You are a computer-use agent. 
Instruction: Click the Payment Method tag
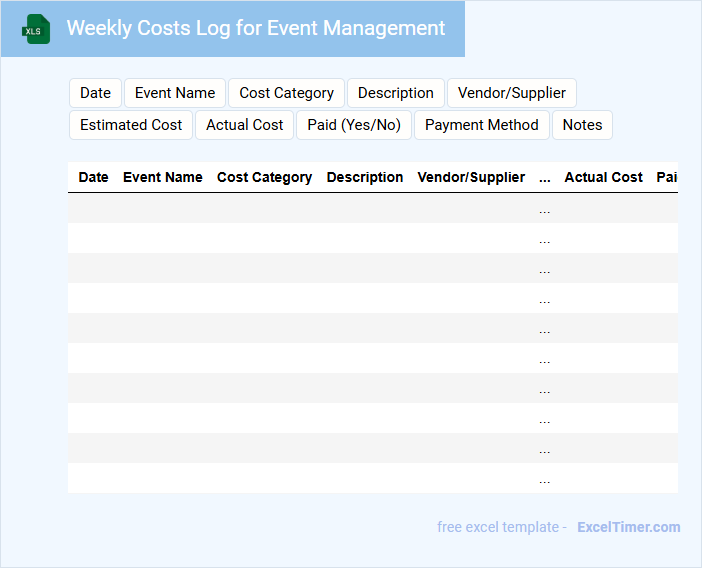(x=482, y=125)
